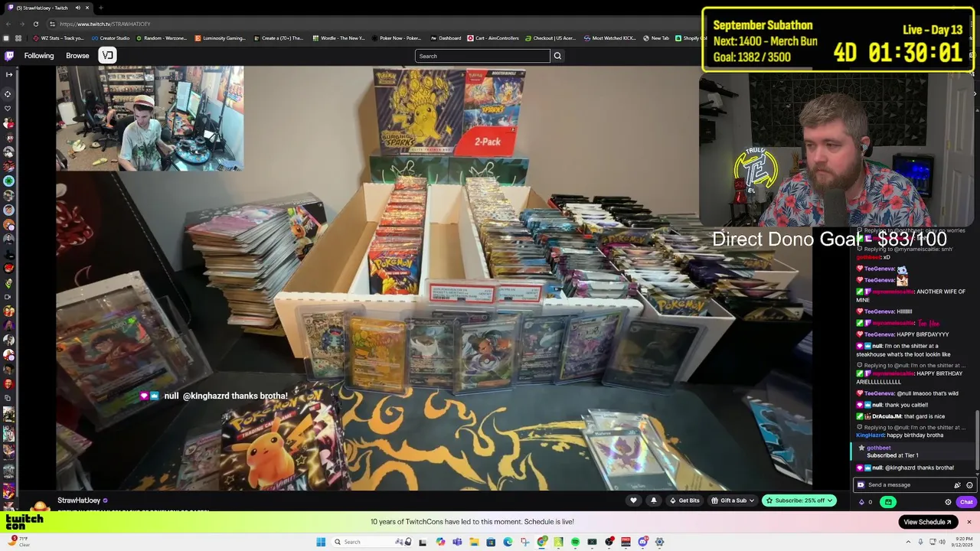Open the Following tab

click(x=39, y=56)
